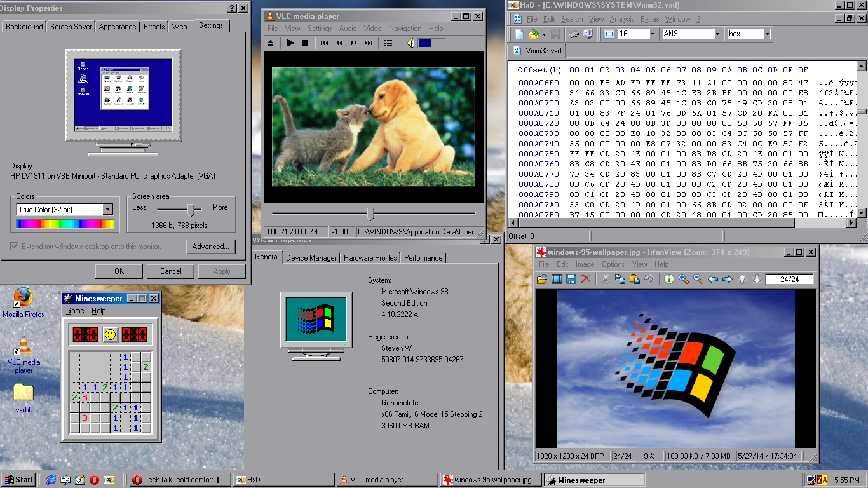Zoom out with IrfanView magnifier minus
Screen dimensions: 868x488
click(x=698, y=279)
